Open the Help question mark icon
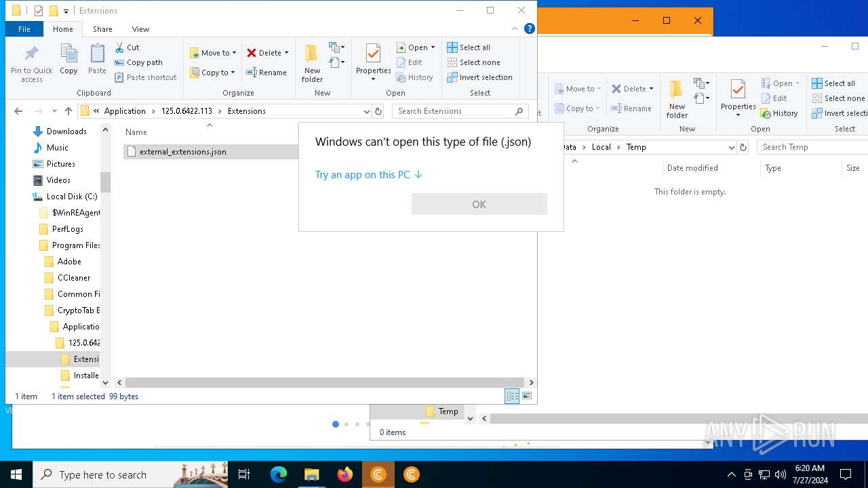This screenshot has width=868, height=488. (530, 28)
